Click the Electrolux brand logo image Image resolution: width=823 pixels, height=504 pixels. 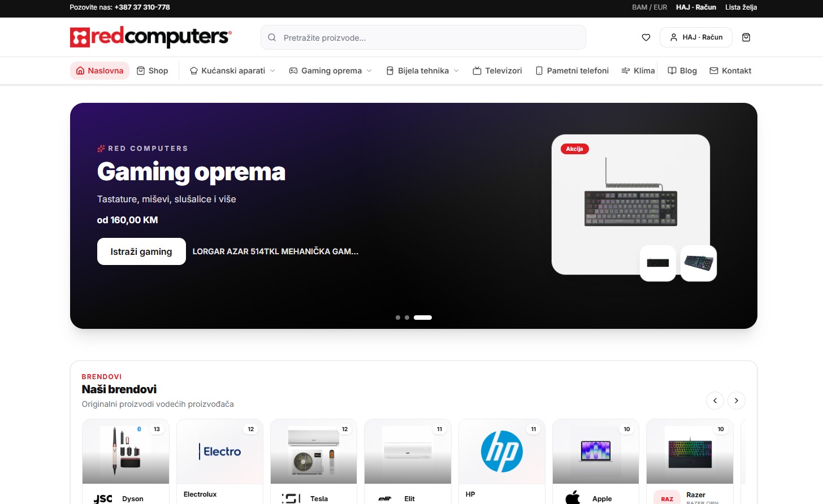tap(220, 451)
